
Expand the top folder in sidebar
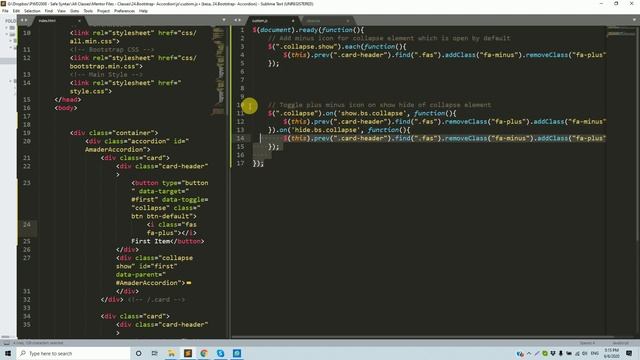coord(7,28)
